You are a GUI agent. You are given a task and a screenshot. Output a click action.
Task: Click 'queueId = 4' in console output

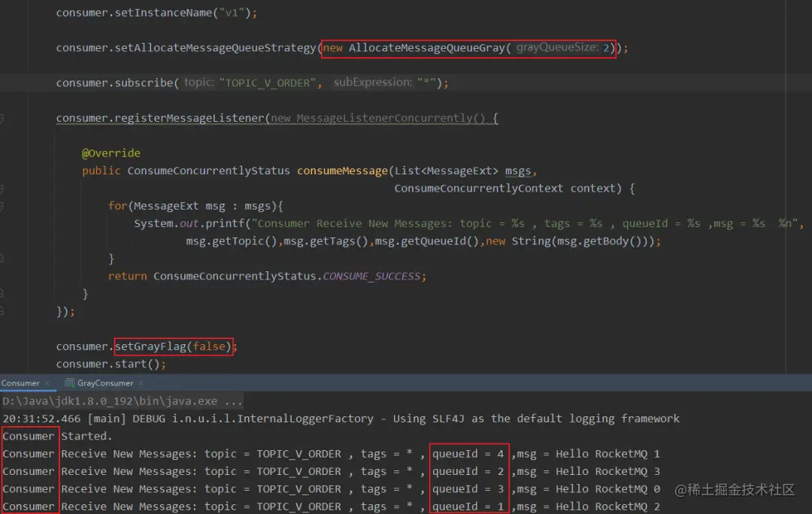pyautogui.click(x=468, y=454)
